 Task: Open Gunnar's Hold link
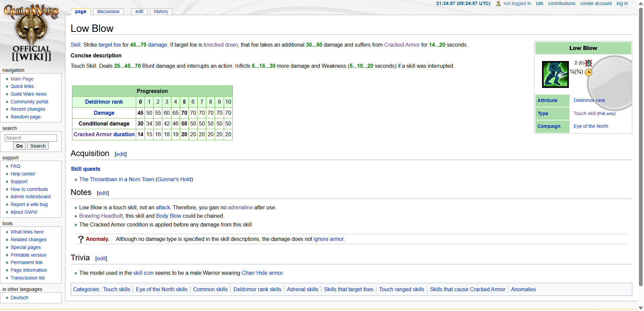click(x=174, y=179)
